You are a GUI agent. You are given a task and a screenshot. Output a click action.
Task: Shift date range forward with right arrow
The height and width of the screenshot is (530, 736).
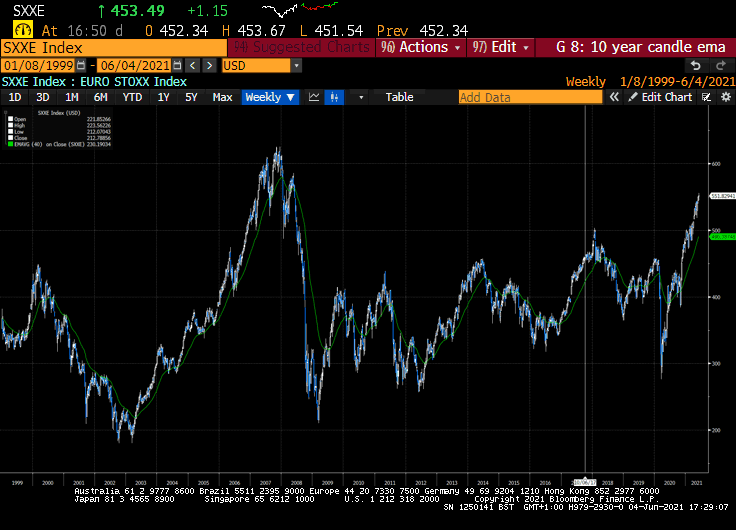click(x=209, y=65)
